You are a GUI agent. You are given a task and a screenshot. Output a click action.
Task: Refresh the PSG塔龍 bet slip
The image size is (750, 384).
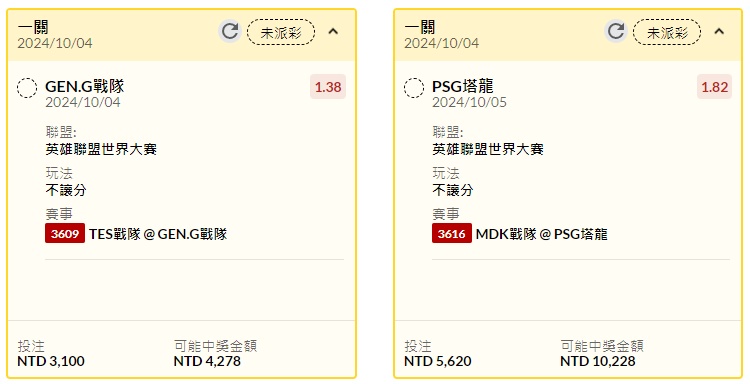(616, 32)
